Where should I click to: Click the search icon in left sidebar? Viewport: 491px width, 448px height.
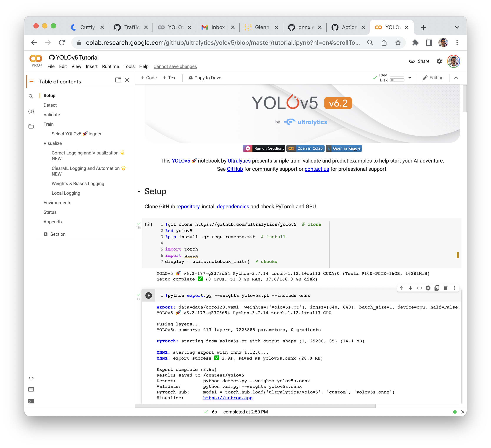pyautogui.click(x=31, y=96)
